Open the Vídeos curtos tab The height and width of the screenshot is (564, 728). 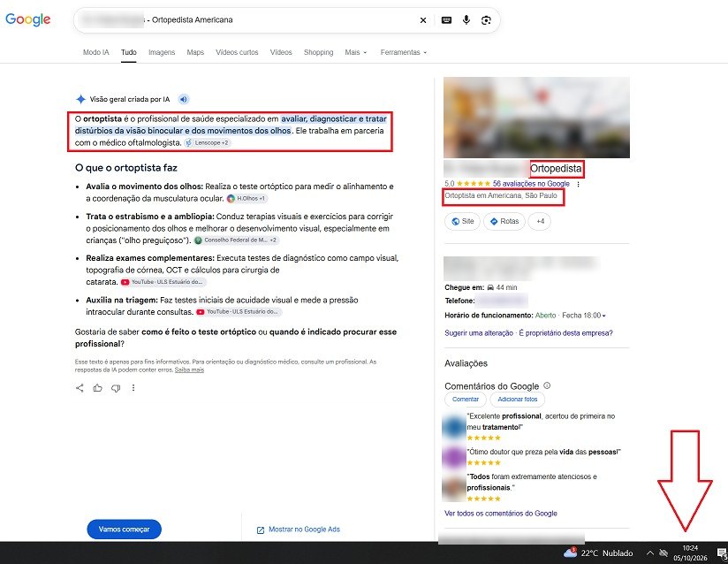click(237, 52)
